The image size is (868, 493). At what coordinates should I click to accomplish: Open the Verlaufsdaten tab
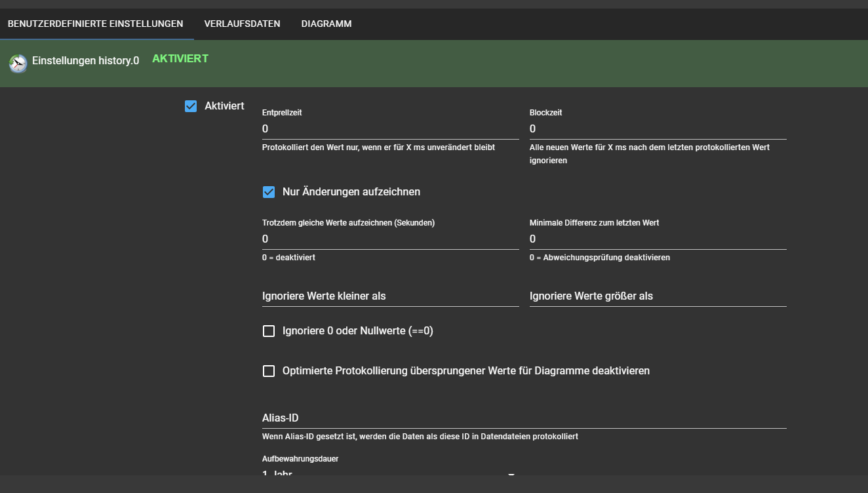(x=243, y=24)
